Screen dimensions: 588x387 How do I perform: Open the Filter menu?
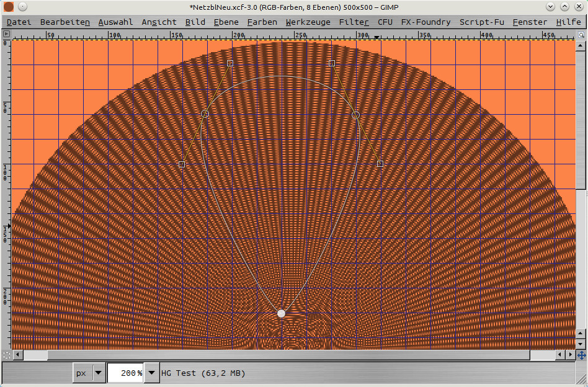[x=354, y=22]
